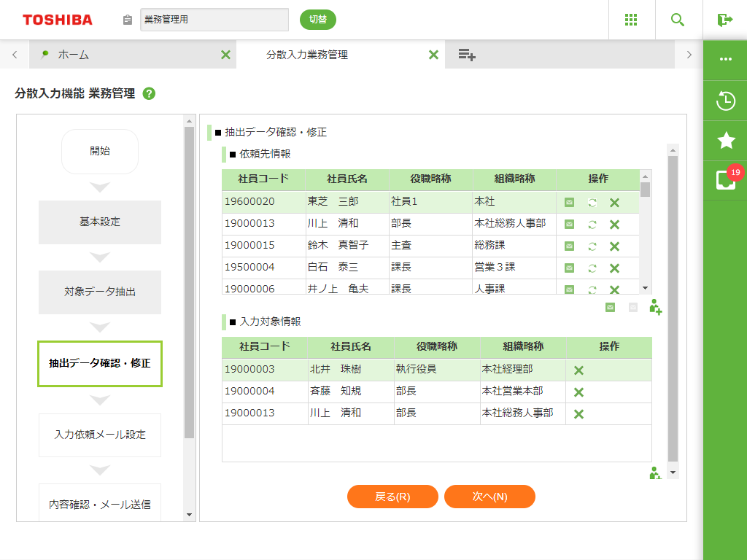Image resolution: width=747 pixels, height=560 pixels.
Task: Click the add new tab icon
Action: click(467, 55)
